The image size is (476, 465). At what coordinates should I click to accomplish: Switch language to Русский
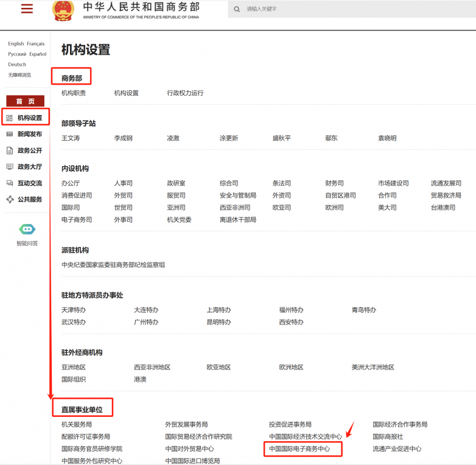point(17,54)
